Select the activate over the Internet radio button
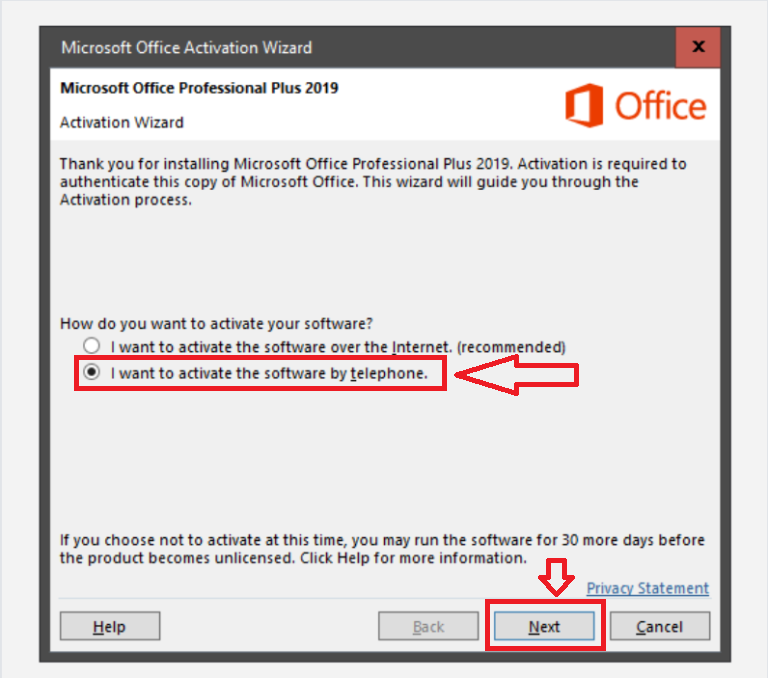The image size is (768, 678). click(x=92, y=346)
